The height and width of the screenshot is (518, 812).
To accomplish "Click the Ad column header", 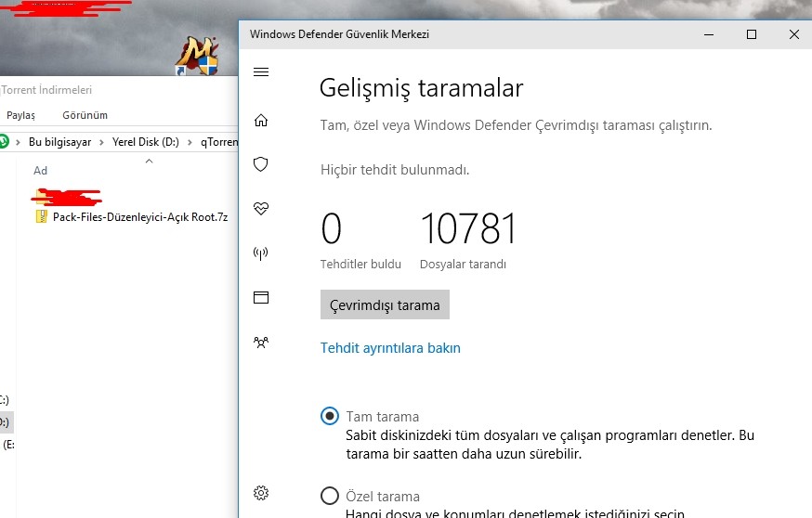I will [40, 170].
